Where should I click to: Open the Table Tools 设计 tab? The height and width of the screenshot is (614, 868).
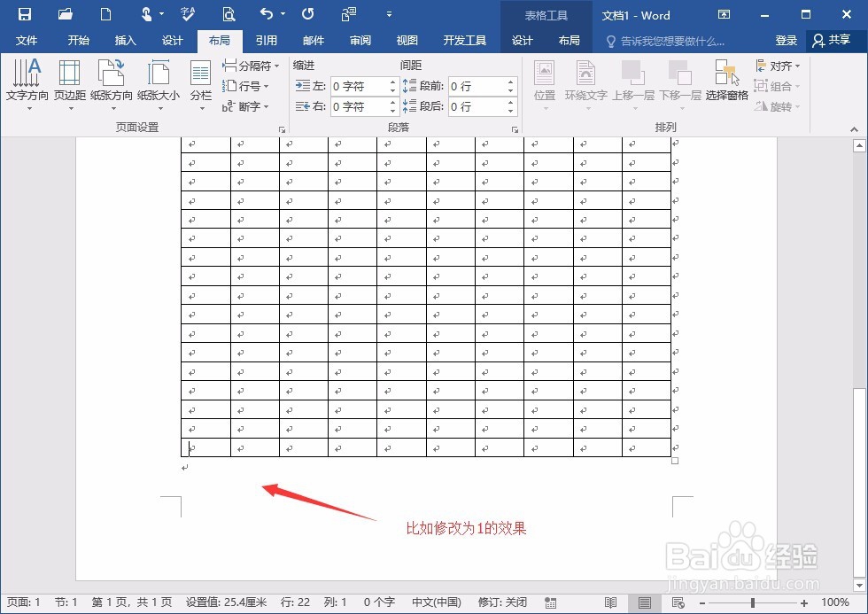click(x=522, y=40)
